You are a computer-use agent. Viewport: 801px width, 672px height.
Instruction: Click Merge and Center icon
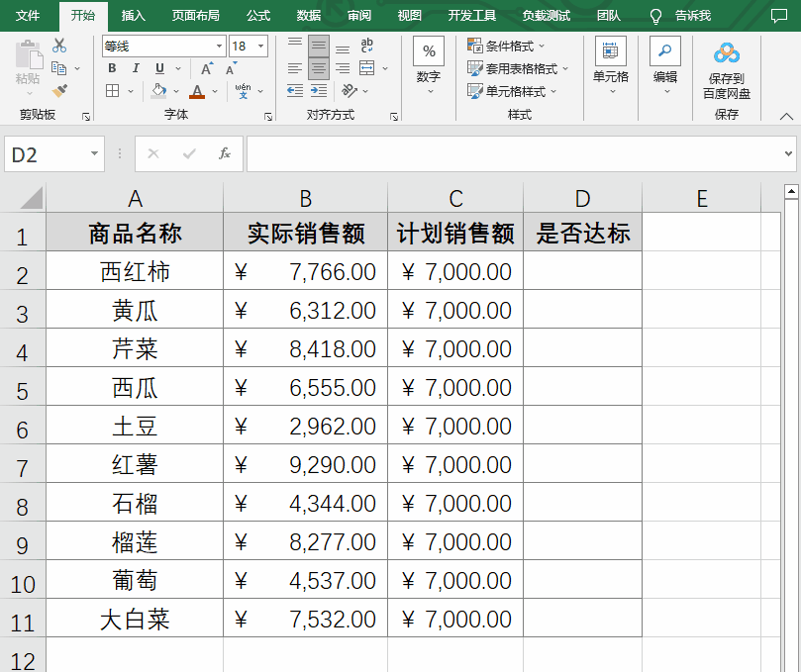click(x=366, y=68)
